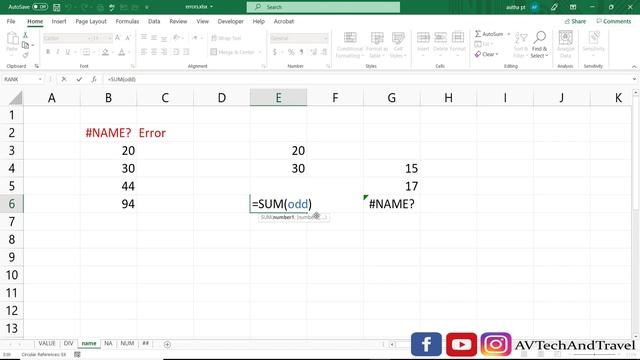Click the Increase Font Size icon
Image resolution: width=640 pixels, height=360 pixels.
coord(118,38)
